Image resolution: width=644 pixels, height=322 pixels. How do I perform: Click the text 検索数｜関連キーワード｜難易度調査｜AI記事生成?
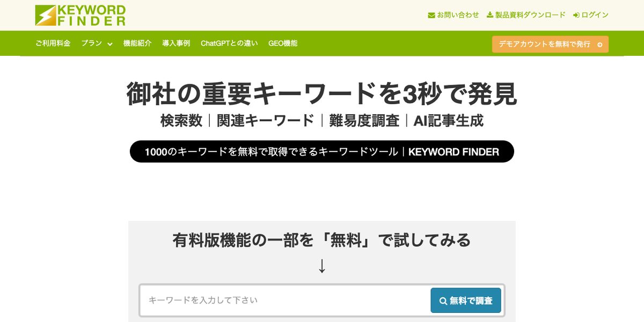click(x=322, y=121)
